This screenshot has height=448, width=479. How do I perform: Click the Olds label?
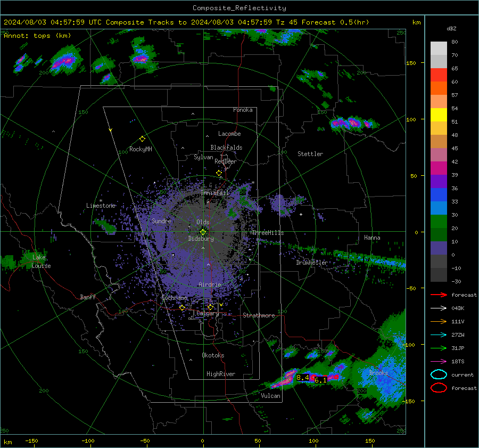[203, 222]
